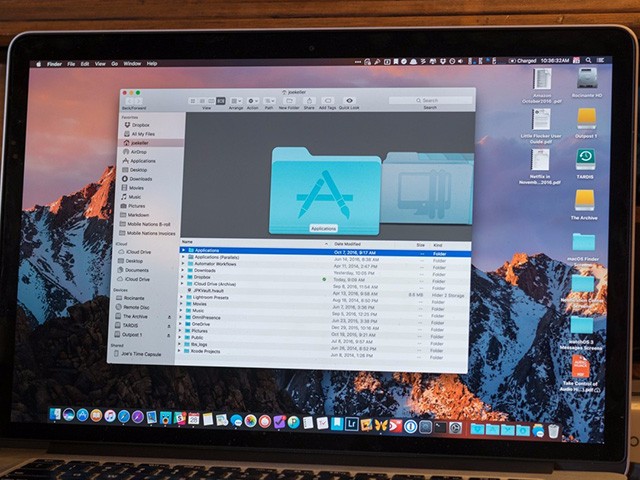Open Dropbox in the Favorites sidebar
The image size is (640, 480).
pos(139,124)
